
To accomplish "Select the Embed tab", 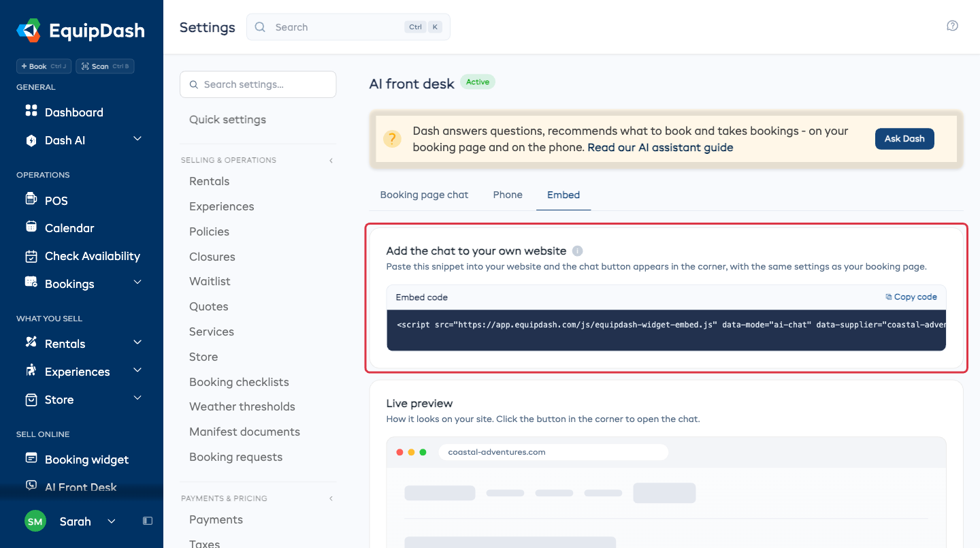I will [563, 195].
